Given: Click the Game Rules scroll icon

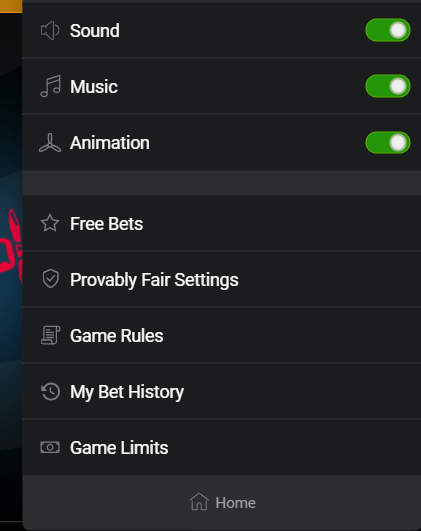Looking at the screenshot, I should coord(50,335).
